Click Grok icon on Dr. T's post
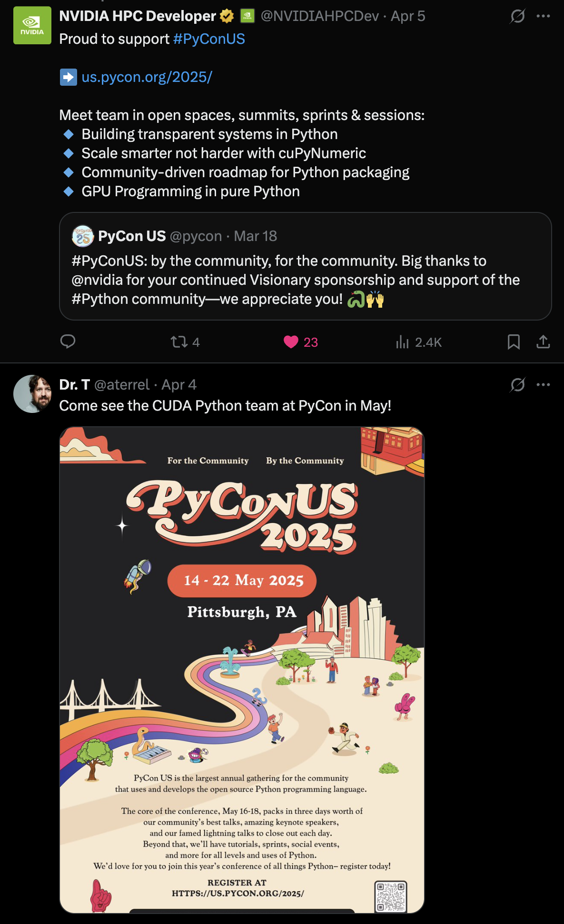The image size is (564, 924). pyautogui.click(x=517, y=384)
